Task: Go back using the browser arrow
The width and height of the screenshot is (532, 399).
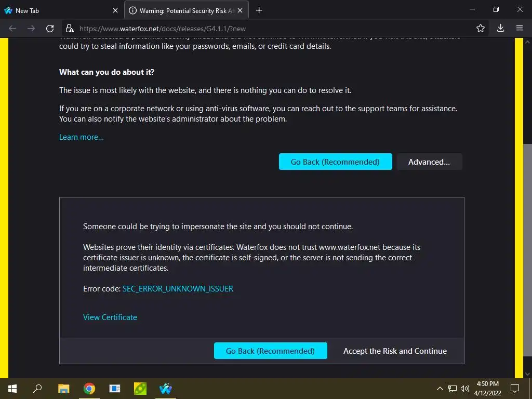Action: point(12,29)
